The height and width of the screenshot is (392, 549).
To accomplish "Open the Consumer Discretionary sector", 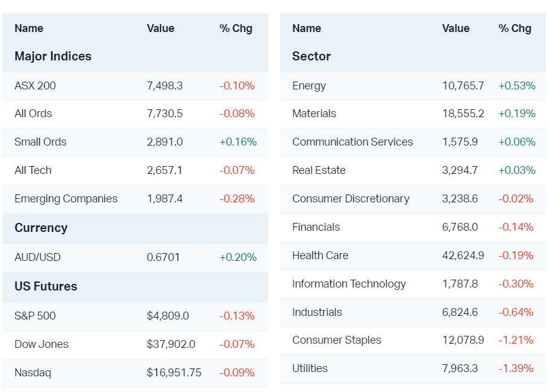I will tap(351, 199).
